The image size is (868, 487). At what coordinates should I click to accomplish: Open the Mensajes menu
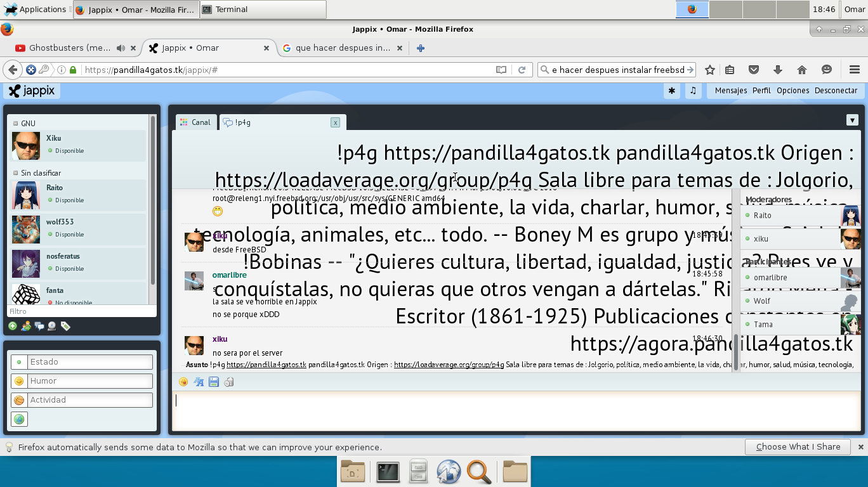click(x=731, y=91)
